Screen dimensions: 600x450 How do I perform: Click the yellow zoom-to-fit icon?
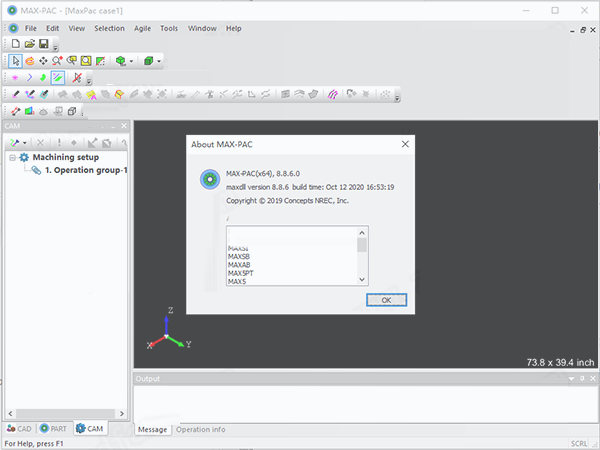click(x=86, y=61)
